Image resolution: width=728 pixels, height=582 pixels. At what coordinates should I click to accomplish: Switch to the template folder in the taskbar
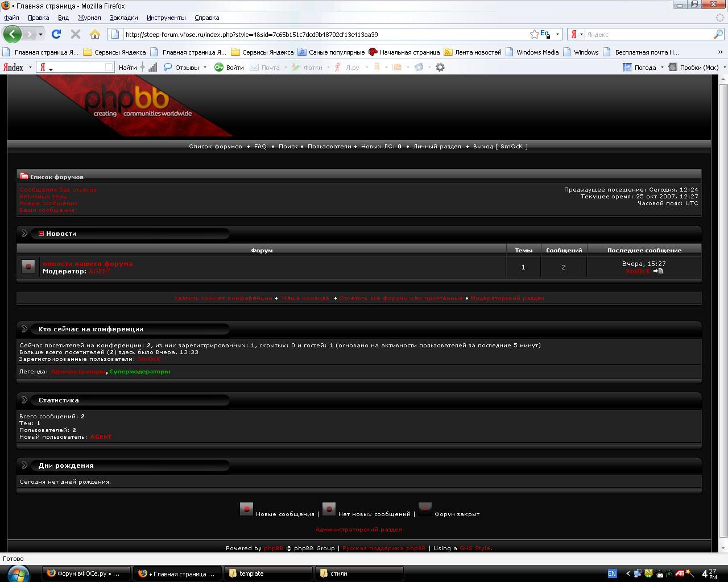(267, 573)
